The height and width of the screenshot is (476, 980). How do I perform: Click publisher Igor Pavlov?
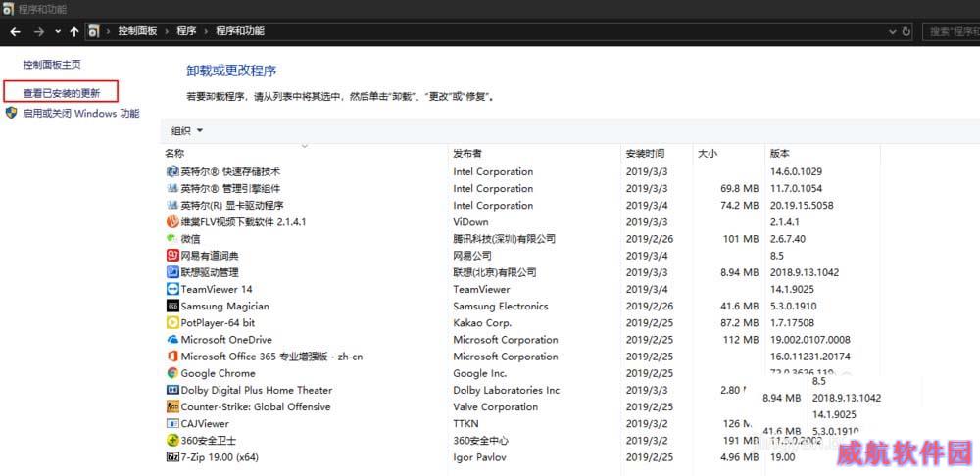click(479, 457)
